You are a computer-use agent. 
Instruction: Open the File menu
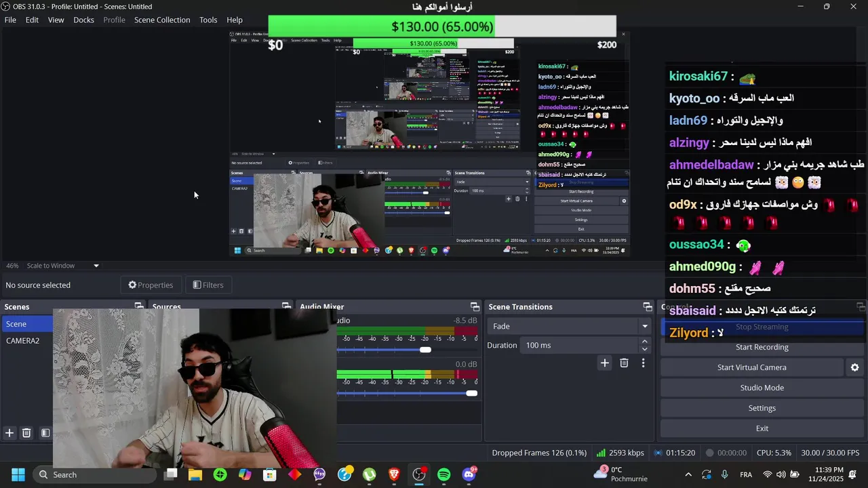pyautogui.click(x=10, y=20)
